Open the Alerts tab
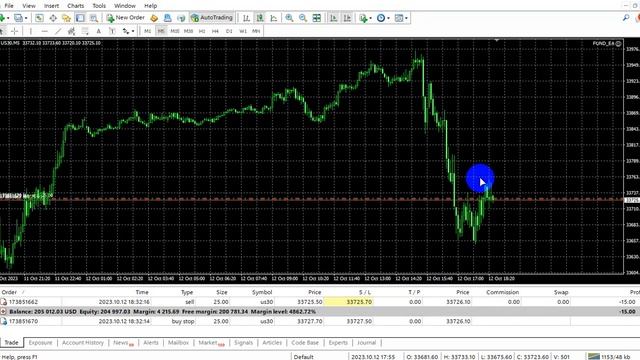640x360 pixels. tap(151, 343)
